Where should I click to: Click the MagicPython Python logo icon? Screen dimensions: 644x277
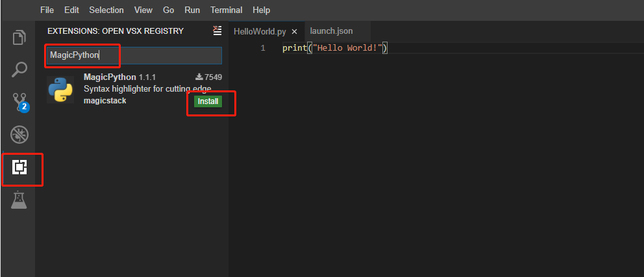point(60,89)
